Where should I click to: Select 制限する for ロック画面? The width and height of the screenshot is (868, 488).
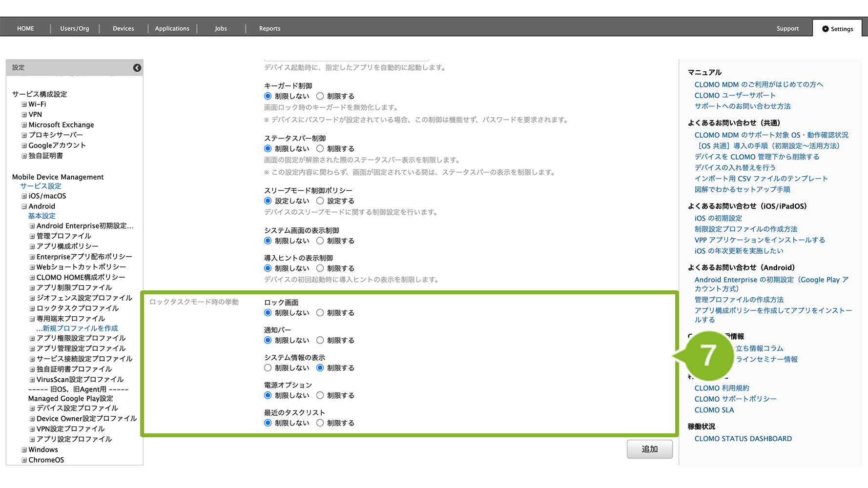coord(320,313)
